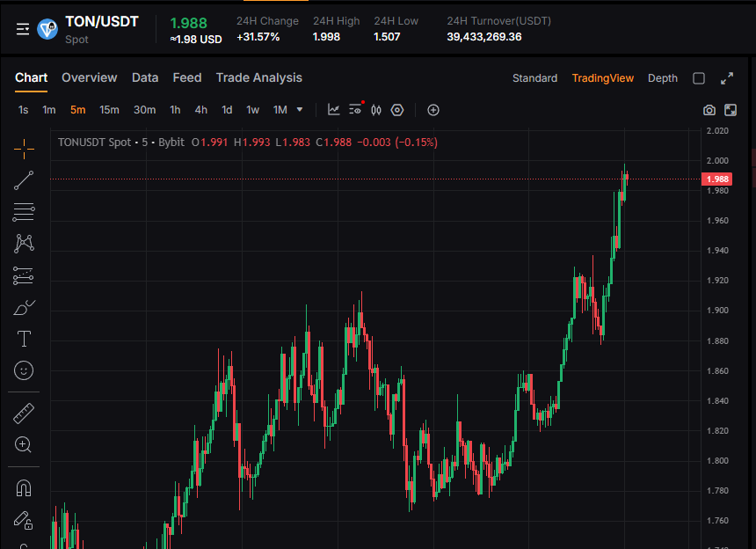Take a chart snapshot with camera icon

[x=709, y=110]
